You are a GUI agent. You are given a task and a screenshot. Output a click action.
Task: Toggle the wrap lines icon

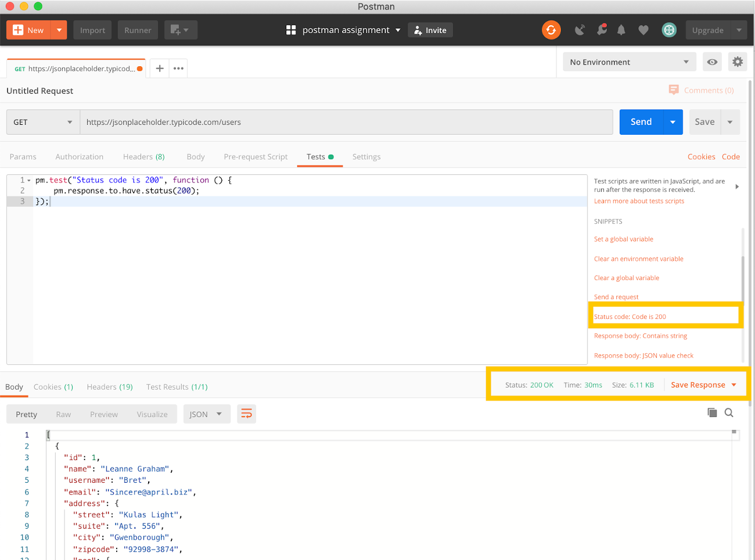pyautogui.click(x=247, y=414)
